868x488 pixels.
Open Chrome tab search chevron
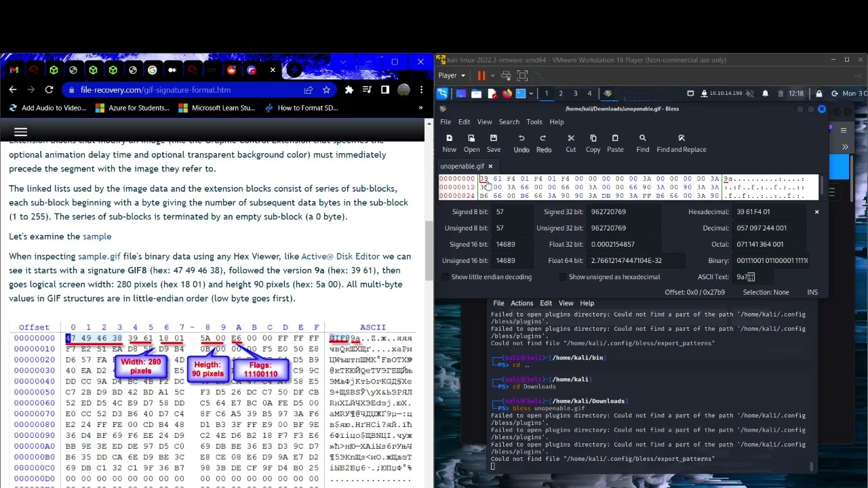pyautogui.click(x=343, y=62)
